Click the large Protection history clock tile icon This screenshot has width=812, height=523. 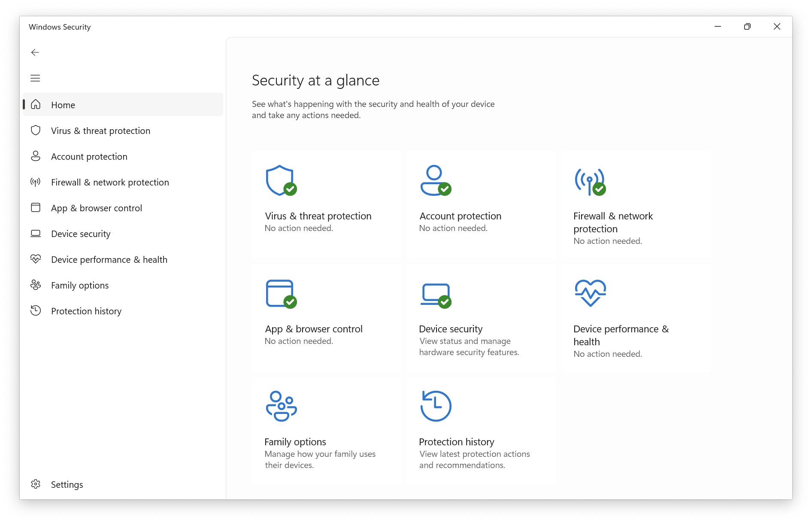click(436, 406)
